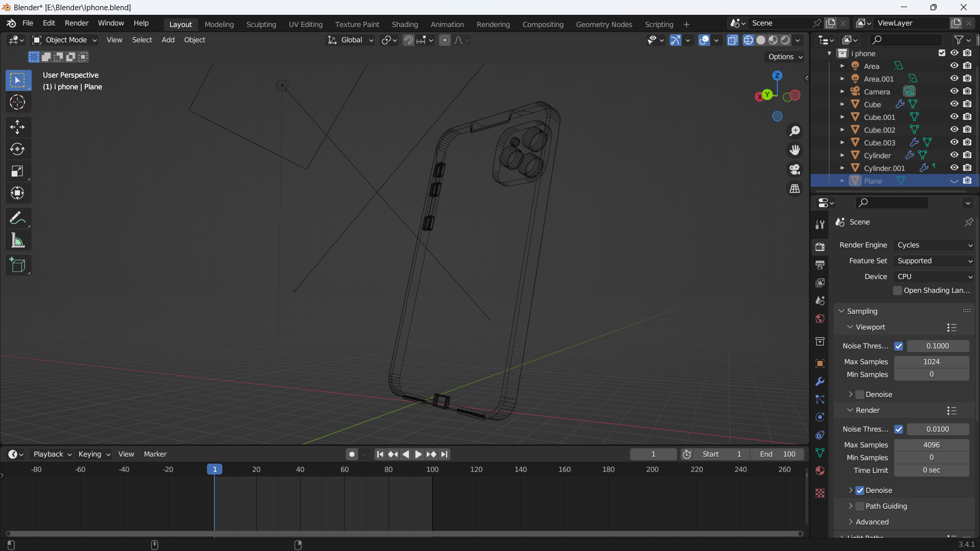The height and width of the screenshot is (551, 980).
Task: Click frame 1 on the timeline
Action: (214, 469)
